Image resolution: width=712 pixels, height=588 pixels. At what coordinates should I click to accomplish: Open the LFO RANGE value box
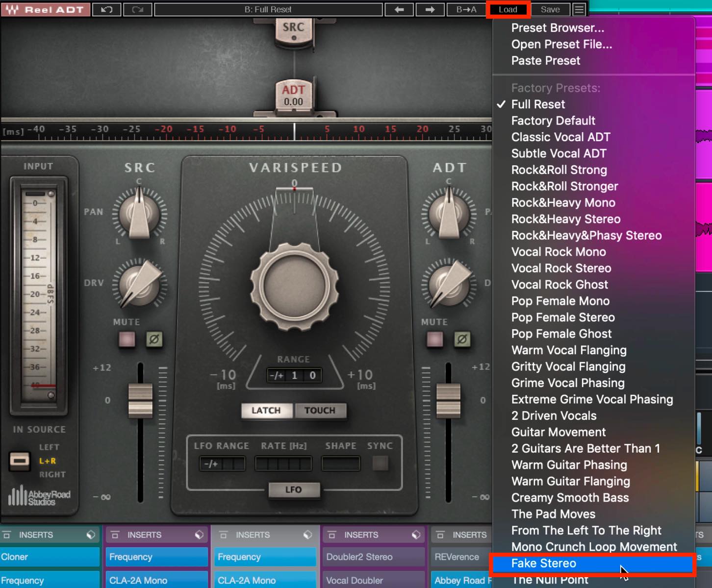[x=222, y=463]
